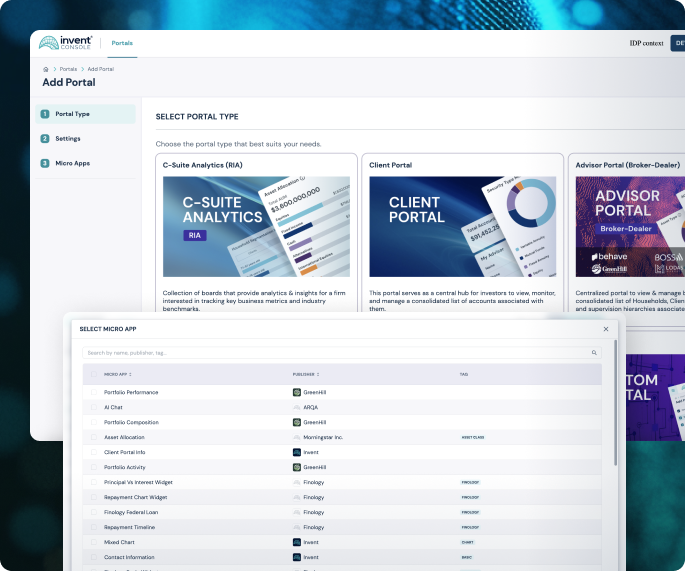Click the 'Portfolio Performance' row name
Image resolution: width=685 pixels, height=571 pixels.
coord(131,392)
